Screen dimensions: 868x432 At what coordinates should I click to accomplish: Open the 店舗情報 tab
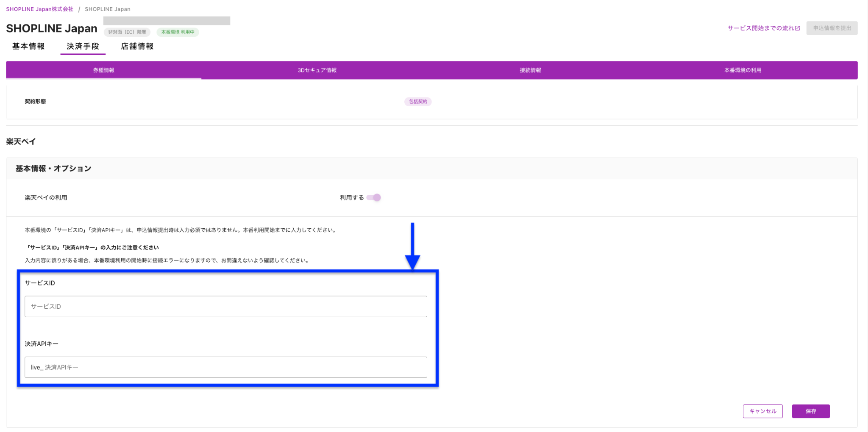click(137, 46)
